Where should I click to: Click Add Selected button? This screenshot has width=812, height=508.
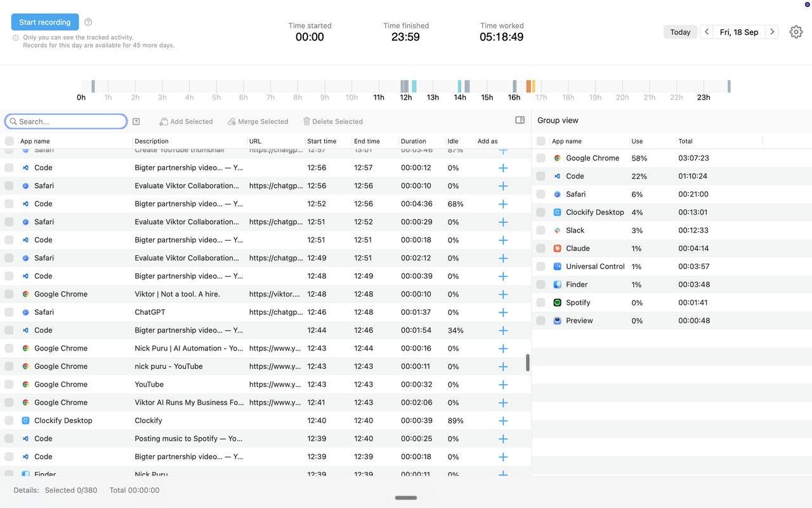click(x=186, y=121)
